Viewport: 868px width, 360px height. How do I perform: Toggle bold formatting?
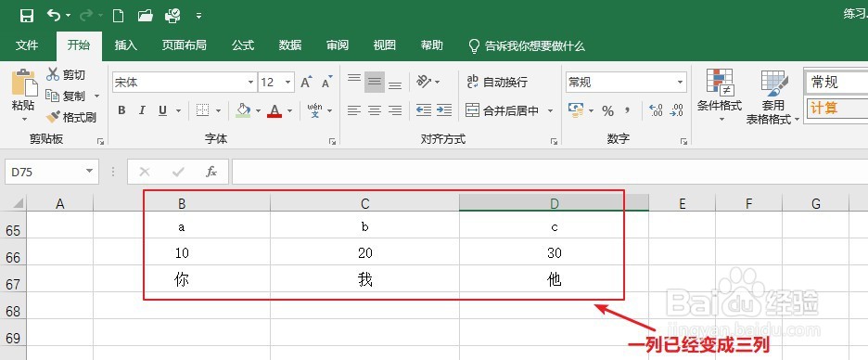[x=121, y=110]
